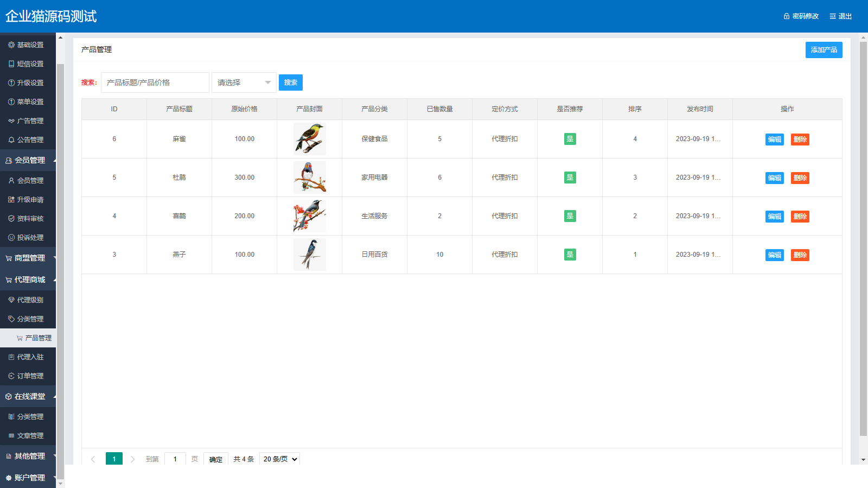Viewport: 868px width, 488px height.
Task: Toggle the 是否推荐 badge for 燕子
Action: click(570, 255)
